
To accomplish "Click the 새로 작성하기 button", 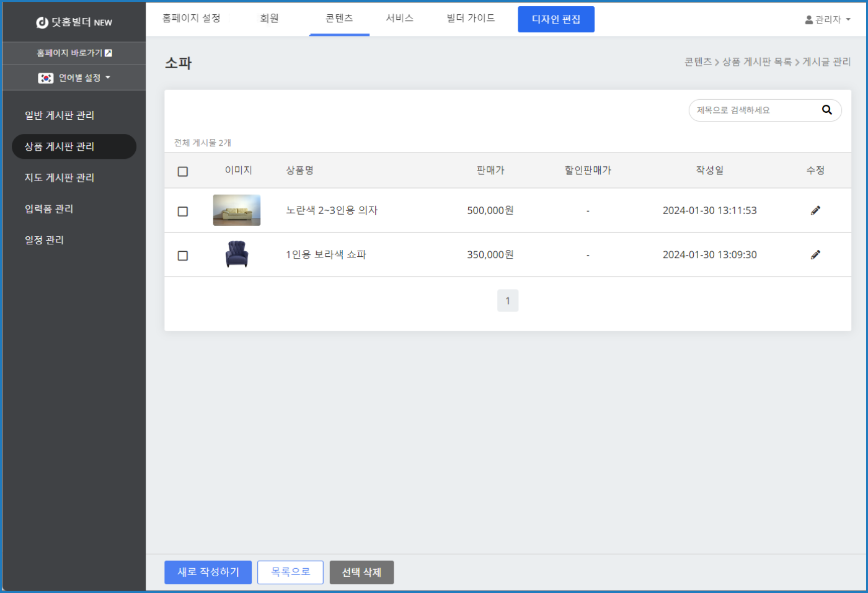I will point(208,572).
